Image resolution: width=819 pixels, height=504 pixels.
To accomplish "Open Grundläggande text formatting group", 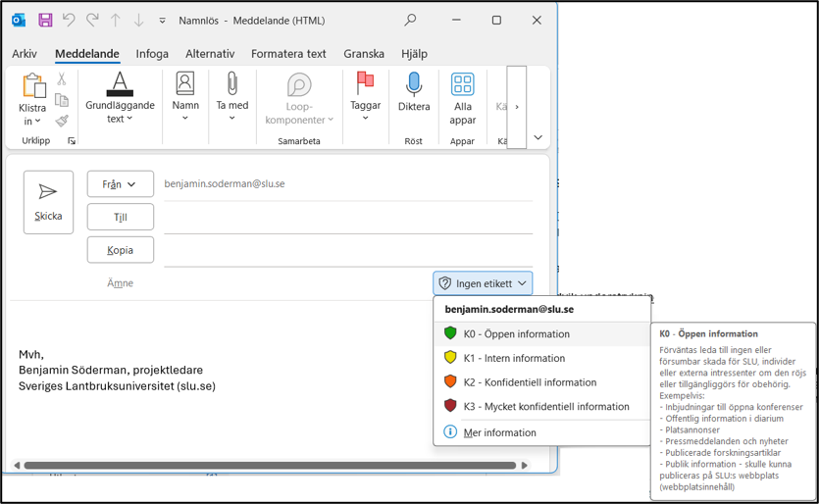I will 120,98.
